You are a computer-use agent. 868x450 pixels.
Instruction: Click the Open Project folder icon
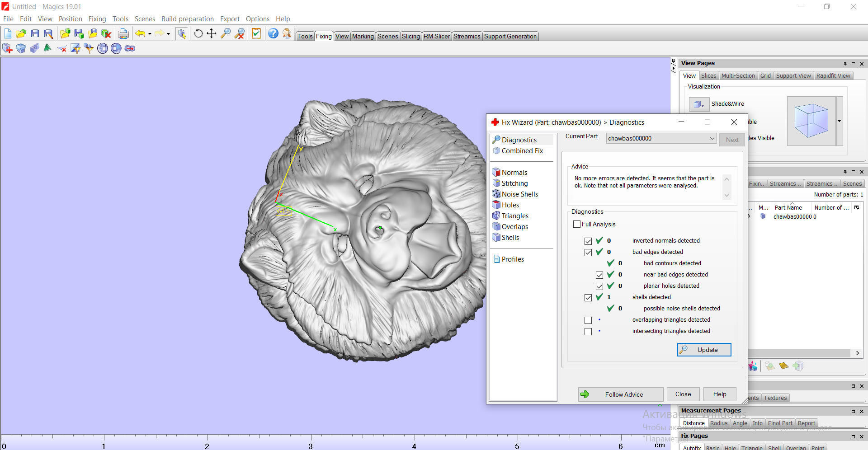click(21, 33)
